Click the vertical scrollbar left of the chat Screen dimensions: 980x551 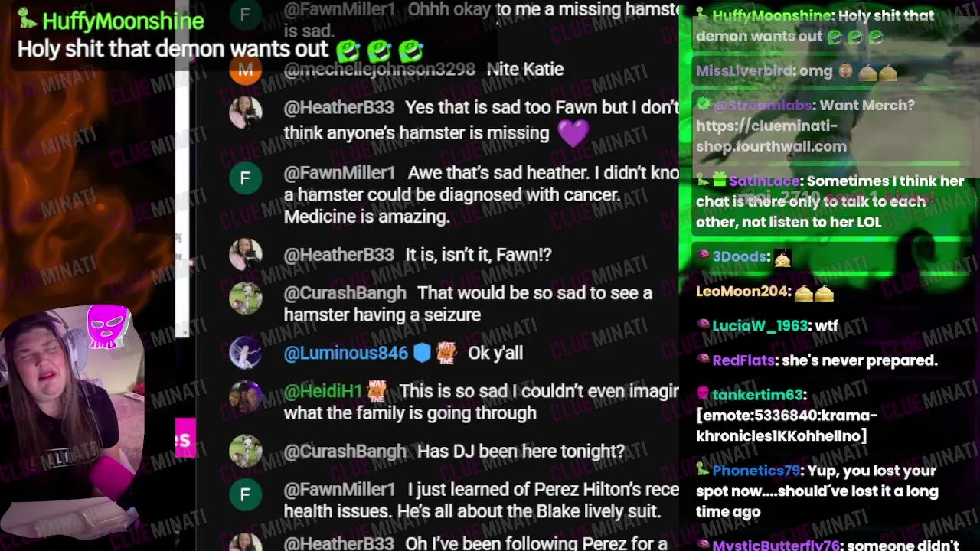182,168
